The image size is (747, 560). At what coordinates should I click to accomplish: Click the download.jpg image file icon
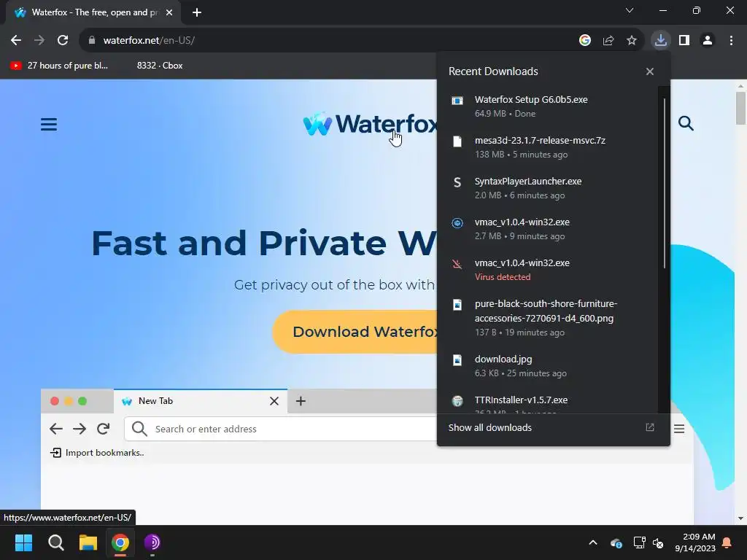pos(457,360)
